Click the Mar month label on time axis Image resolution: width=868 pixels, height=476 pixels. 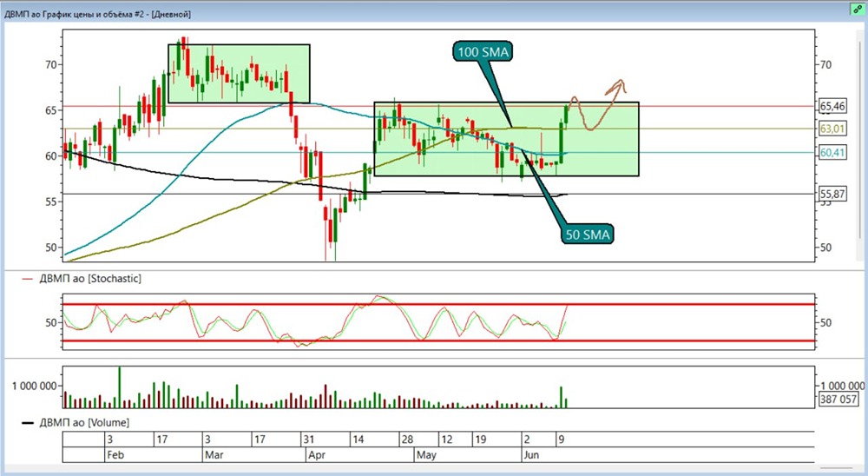[214, 455]
